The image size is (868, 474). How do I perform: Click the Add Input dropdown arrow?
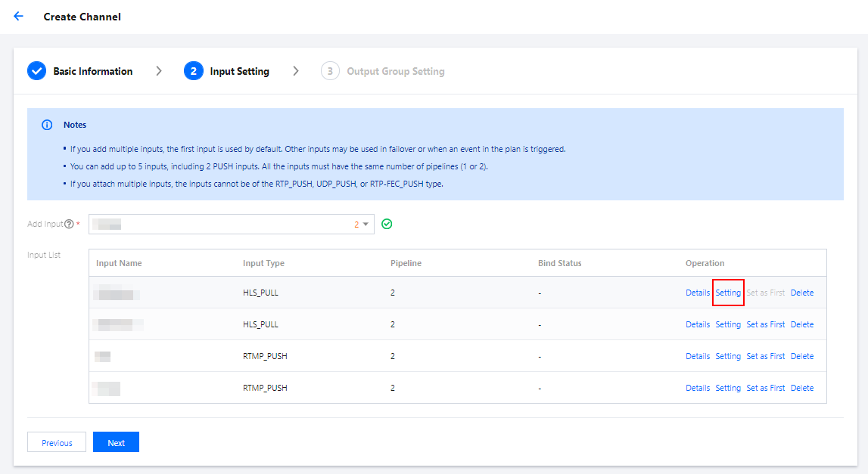pos(366,225)
